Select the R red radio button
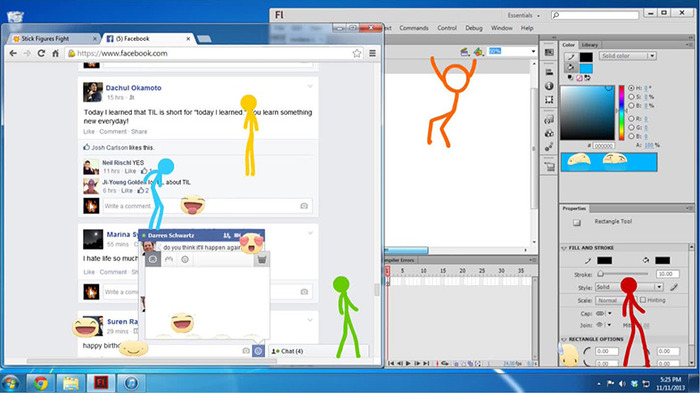The image size is (700, 393). coord(631,119)
